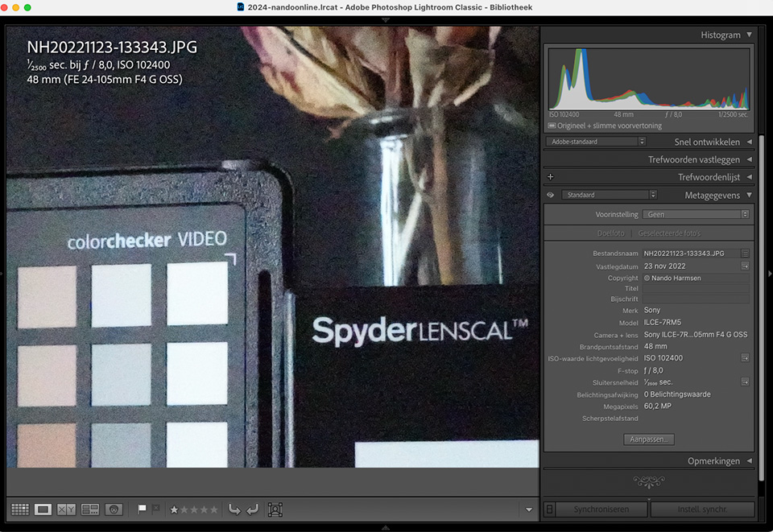Rotate the photo clockwise
Viewport: 773px width, 532px height.
pos(252,509)
